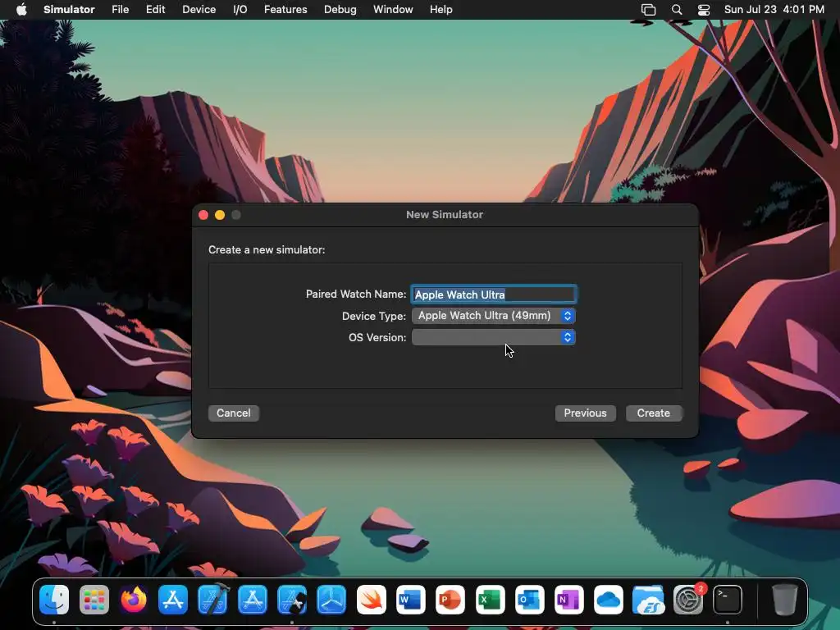This screenshot has height=630, width=840.
Task: Open OneDrive cloud icon in the Dock
Action: click(609, 600)
